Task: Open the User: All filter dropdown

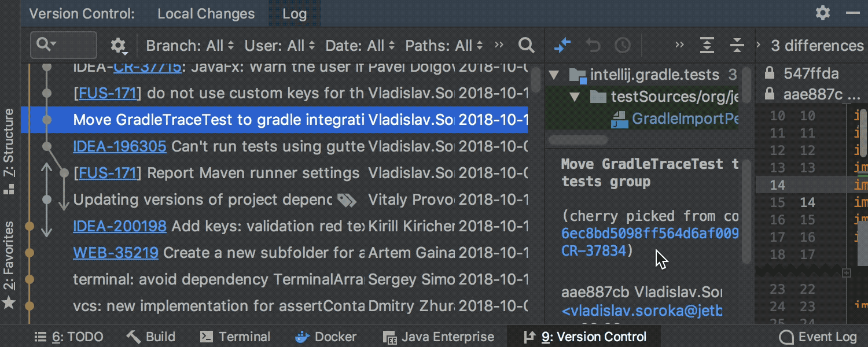Action: pos(279,45)
